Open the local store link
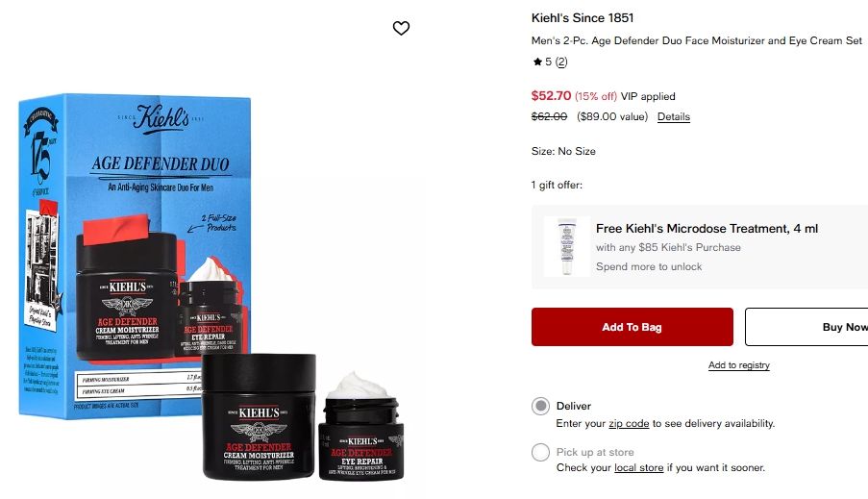 click(639, 467)
